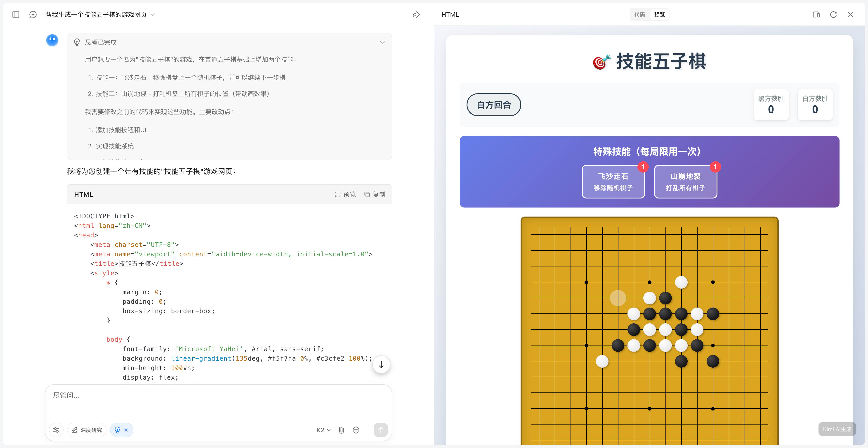The width and height of the screenshot is (868, 448).
Task: Click the share arrow icon
Action: tap(416, 14)
